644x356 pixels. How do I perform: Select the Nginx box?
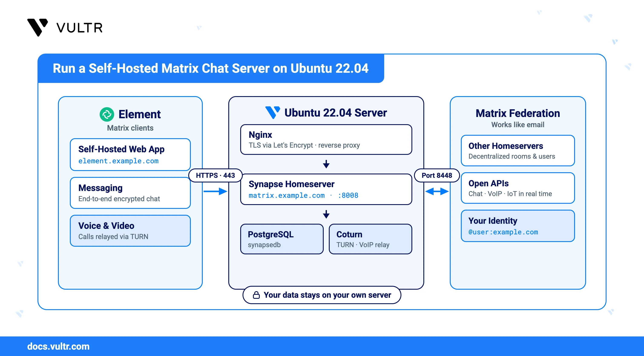(326, 140)
